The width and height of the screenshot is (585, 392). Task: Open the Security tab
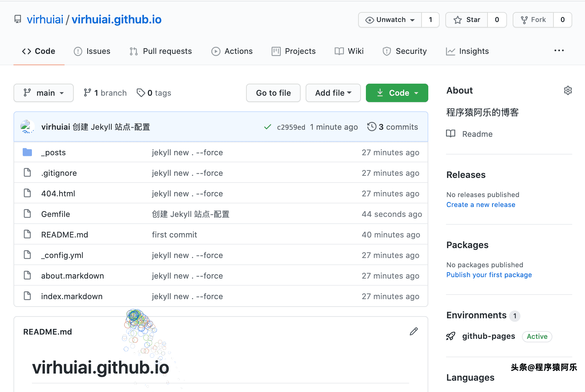(405, 51)
